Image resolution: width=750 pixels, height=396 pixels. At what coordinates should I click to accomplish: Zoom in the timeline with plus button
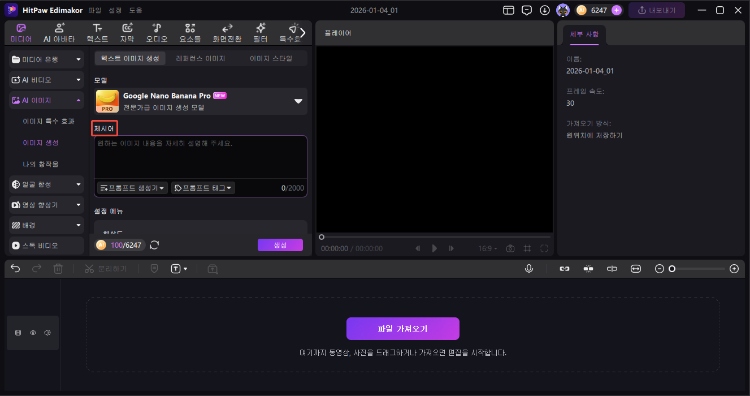[734, 269]
